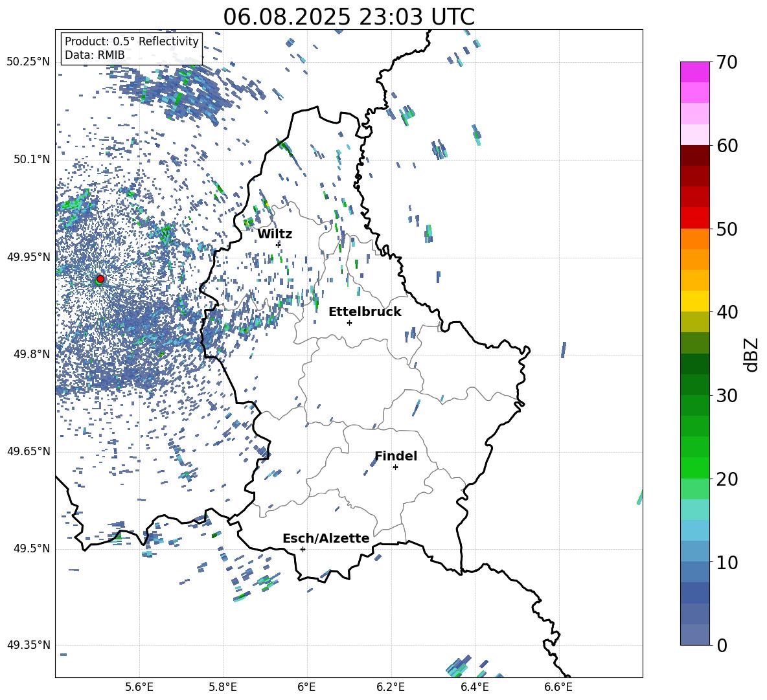Click the 70 value on the colorbar
The image size is (767, 700).
pyautogui.click(x=727, y=63)
